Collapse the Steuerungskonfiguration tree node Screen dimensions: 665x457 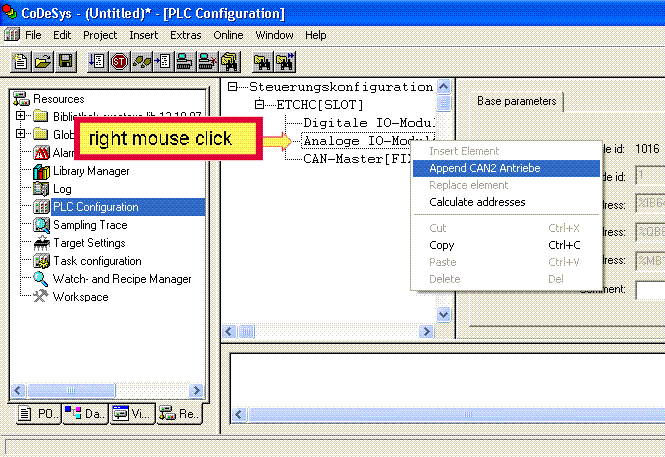coord(234,87)
